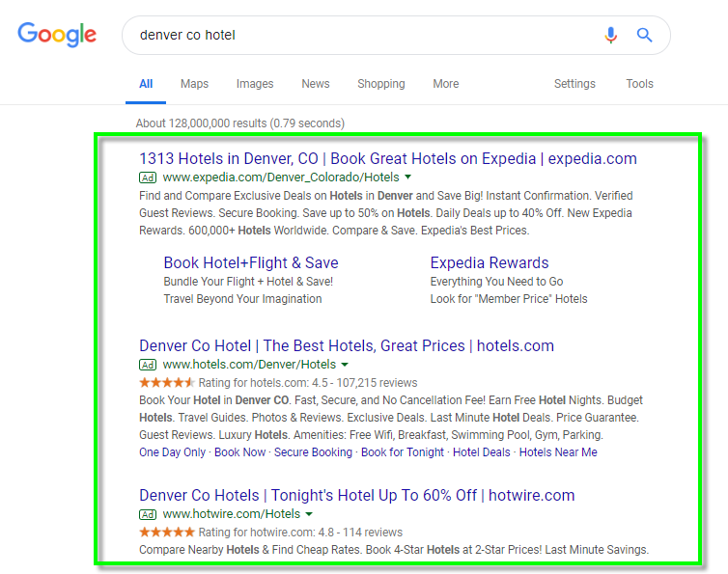Click 'About 128,000,000 results' stats text
This screenshot has width=728, height=574.
(x=240, y=123)
